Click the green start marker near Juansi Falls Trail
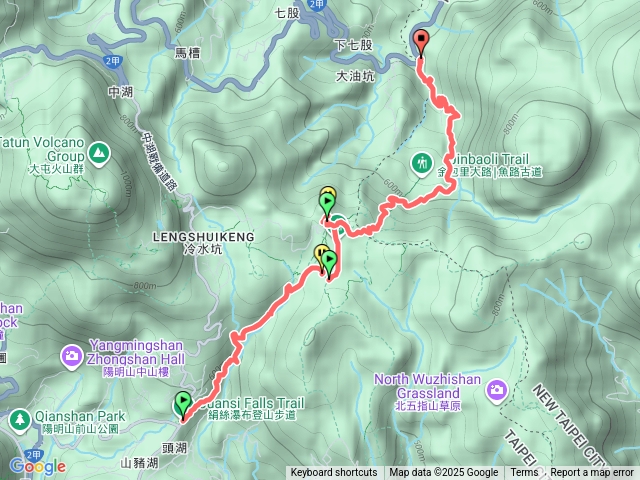Image resolution: width=640 pixels, height=480 pixels. [183, 404]
